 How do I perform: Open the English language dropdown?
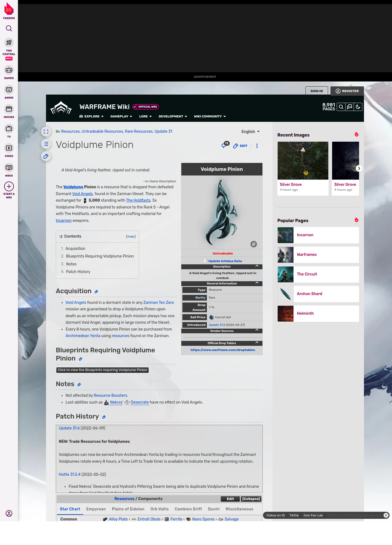250,132
